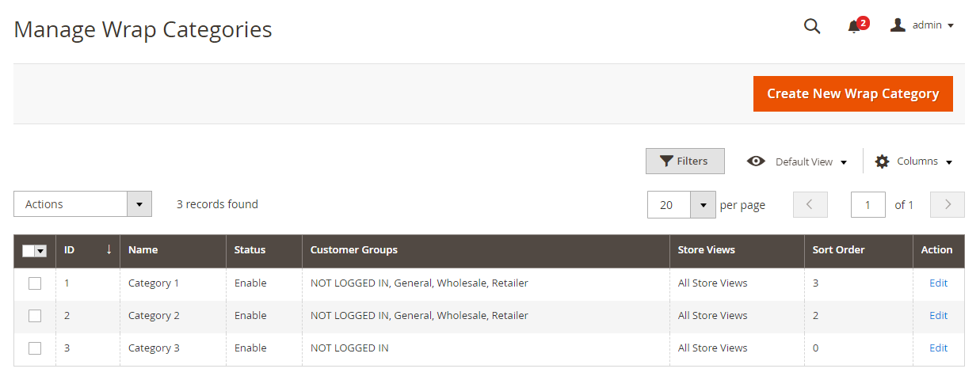The image size is (980, 380).
Task: Open the search magnifier icon
Action: click(812, 25)
